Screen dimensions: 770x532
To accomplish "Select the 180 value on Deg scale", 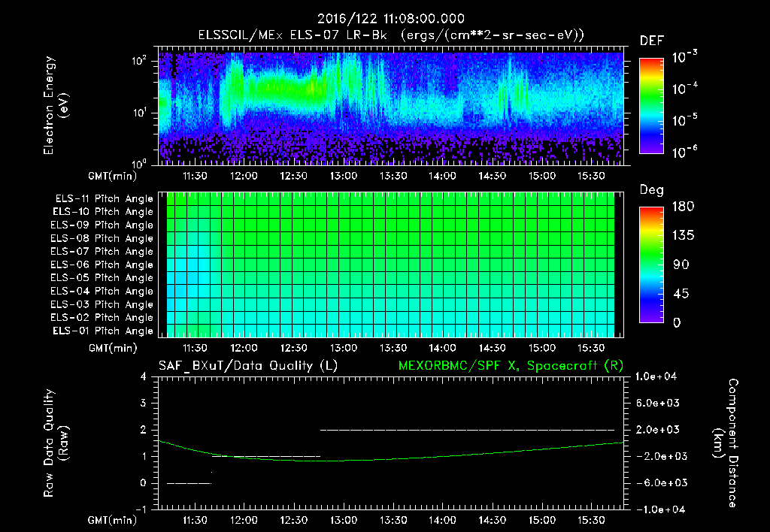I will [x=683, y=207].
